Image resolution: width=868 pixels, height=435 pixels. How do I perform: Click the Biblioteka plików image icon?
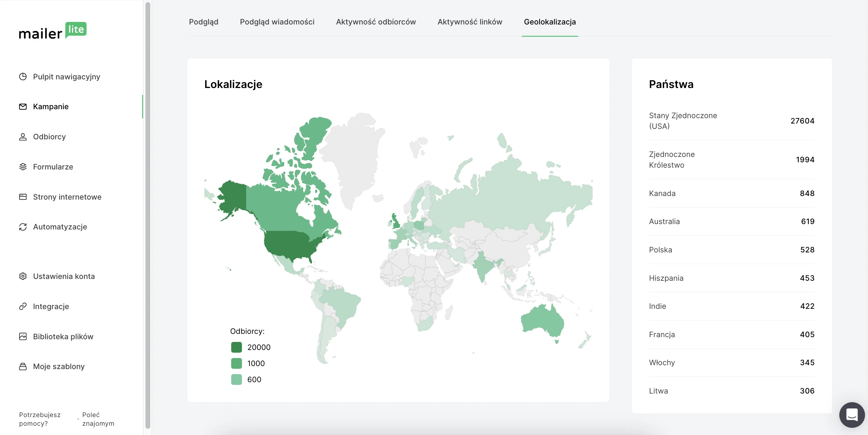point(23,336)
